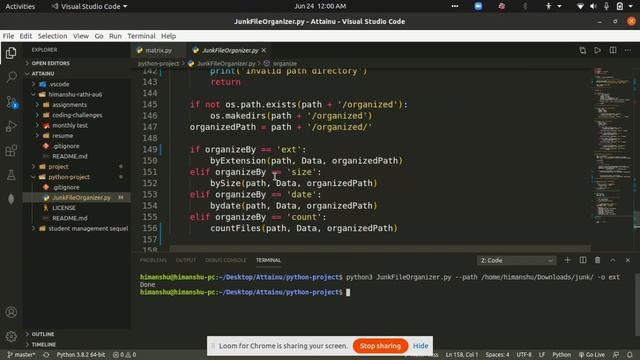Close the JunkFileOrganizer.py tab
This screenshot has width=640, height=360.
[264, 50]
